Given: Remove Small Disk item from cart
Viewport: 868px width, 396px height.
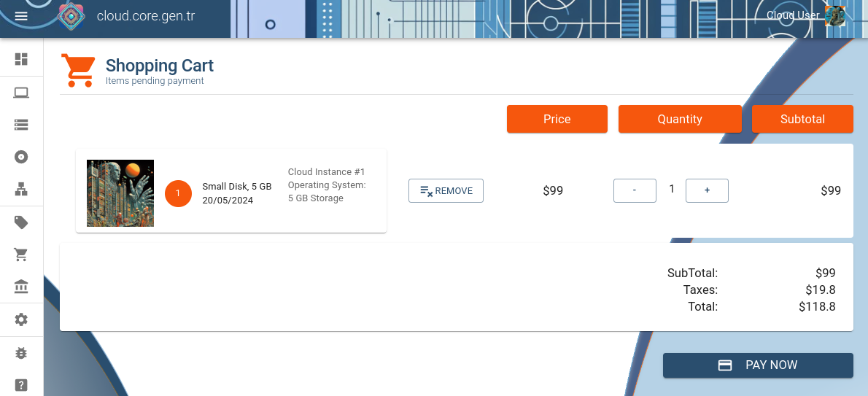Looking at the screenshot, I should point(446,191).
